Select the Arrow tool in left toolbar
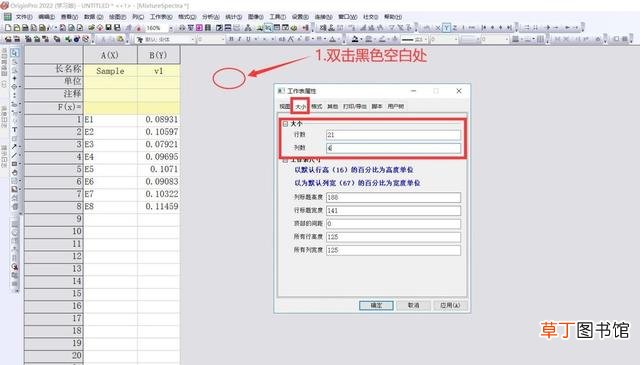 (14, 146)
